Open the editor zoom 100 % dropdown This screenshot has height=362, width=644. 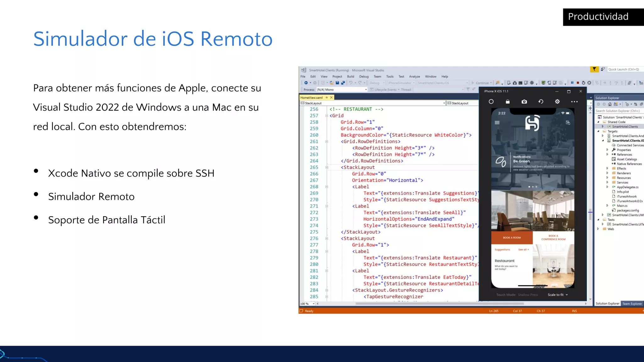307,304
